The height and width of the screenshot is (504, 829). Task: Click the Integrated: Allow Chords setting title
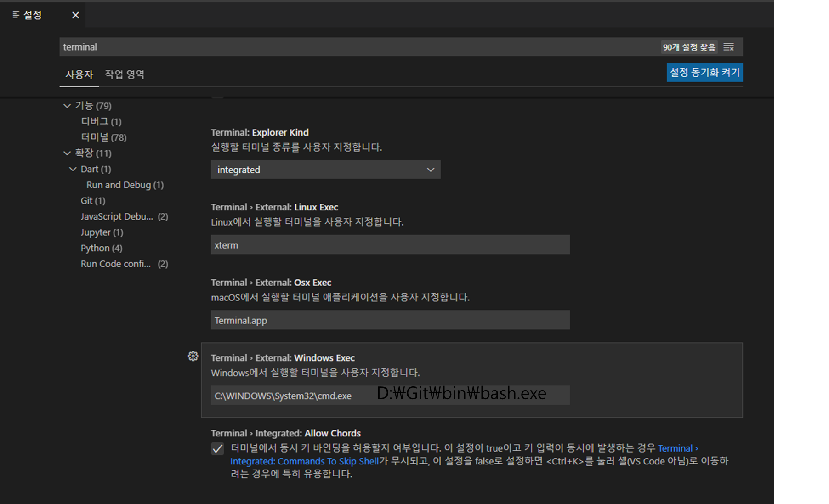286,433
